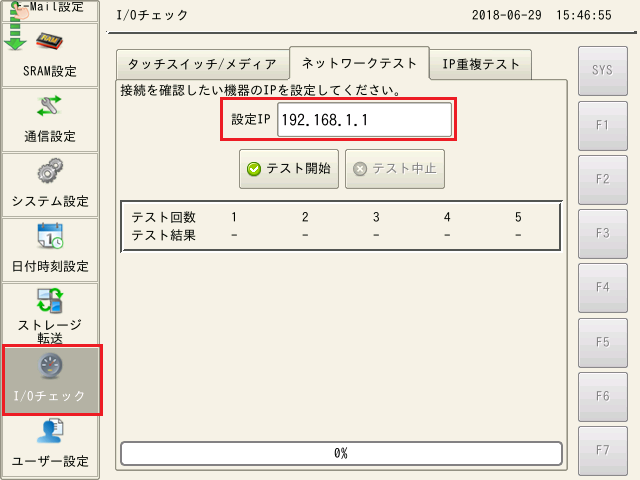This screenshot has width=640, height=480.
Task: Open ユーザー設定 user settings
Action: pos(50,443)
